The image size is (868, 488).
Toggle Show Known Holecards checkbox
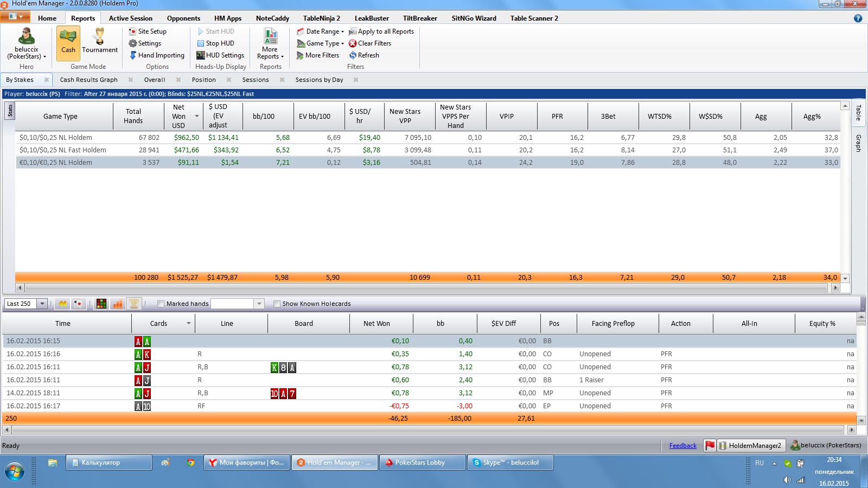coord(277,304)
